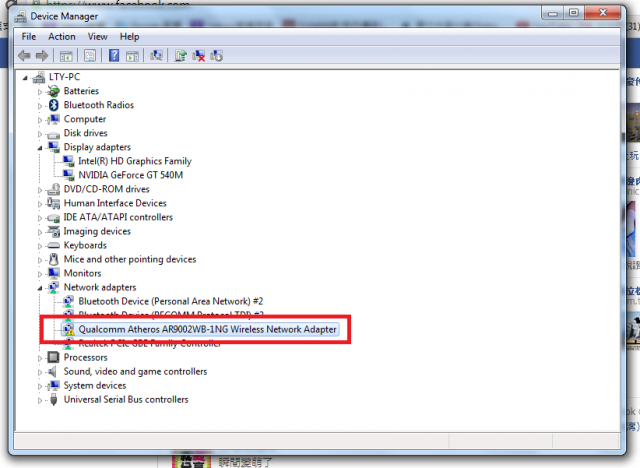Show/hide console tree toolbar icon
640x468 pixels.
pyautogui.click(x=66, y=55)
